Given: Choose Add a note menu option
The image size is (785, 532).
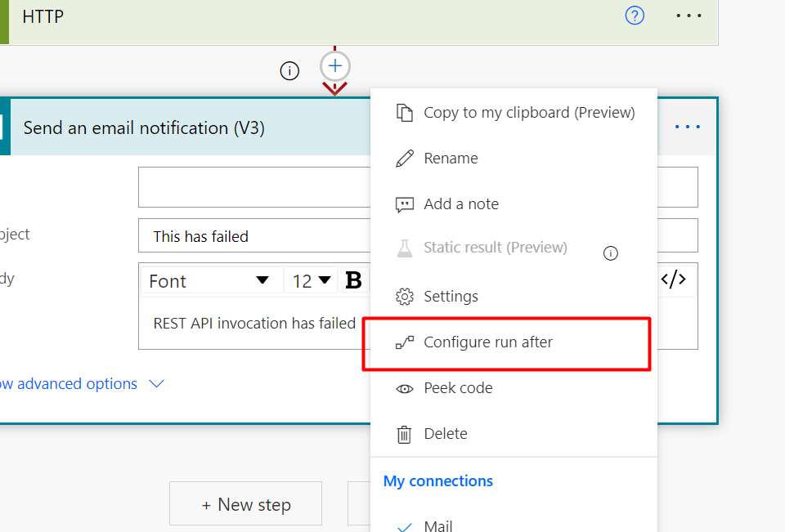Looking at the screenshot, I should pos(460,204).
